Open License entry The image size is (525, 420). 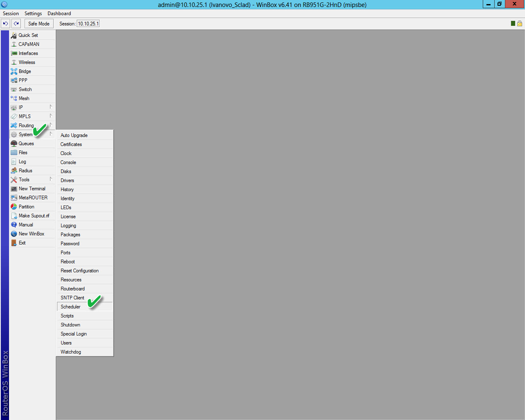(85, 217)
